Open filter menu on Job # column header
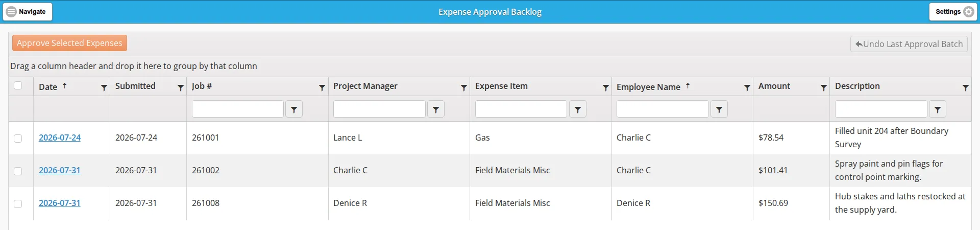 click(322, 87)
